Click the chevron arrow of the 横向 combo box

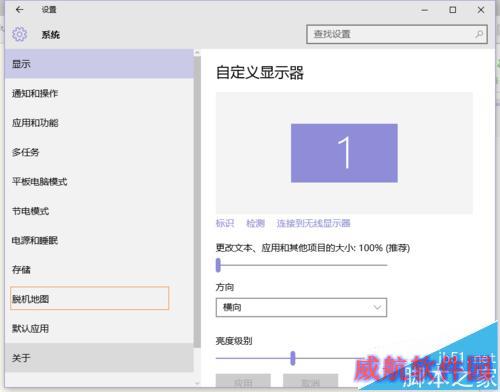point(377,307)
